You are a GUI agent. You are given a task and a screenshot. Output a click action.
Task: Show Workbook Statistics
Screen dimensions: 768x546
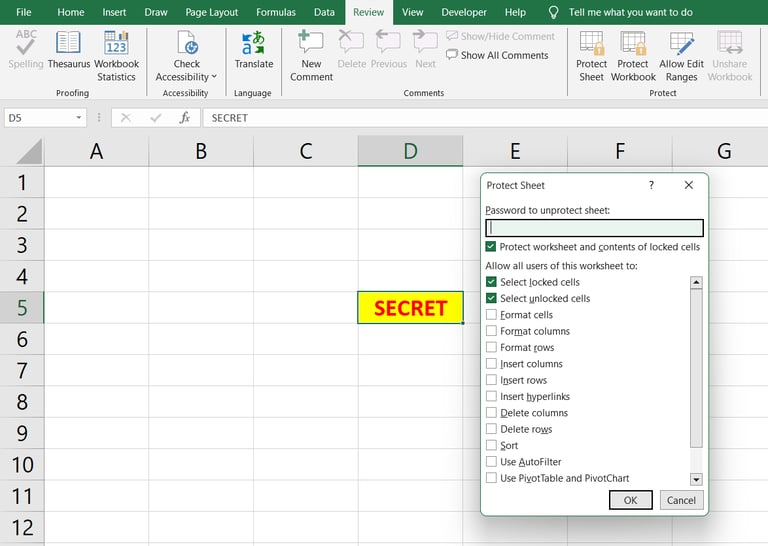[x=116, y=55]
